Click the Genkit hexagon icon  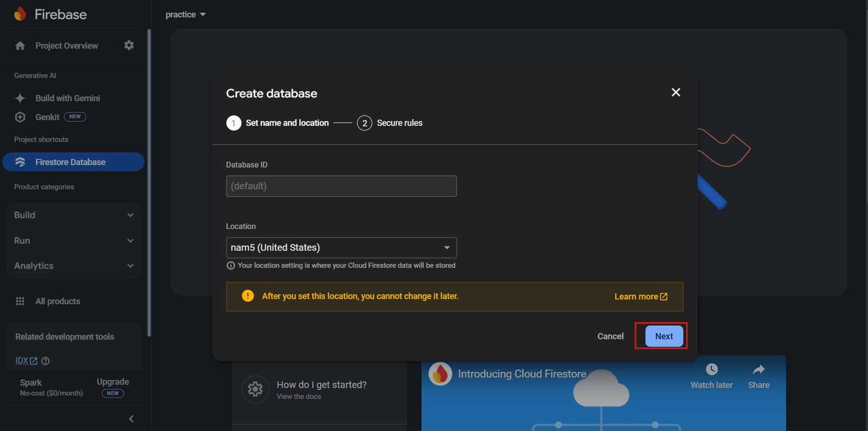click(20, 117)
